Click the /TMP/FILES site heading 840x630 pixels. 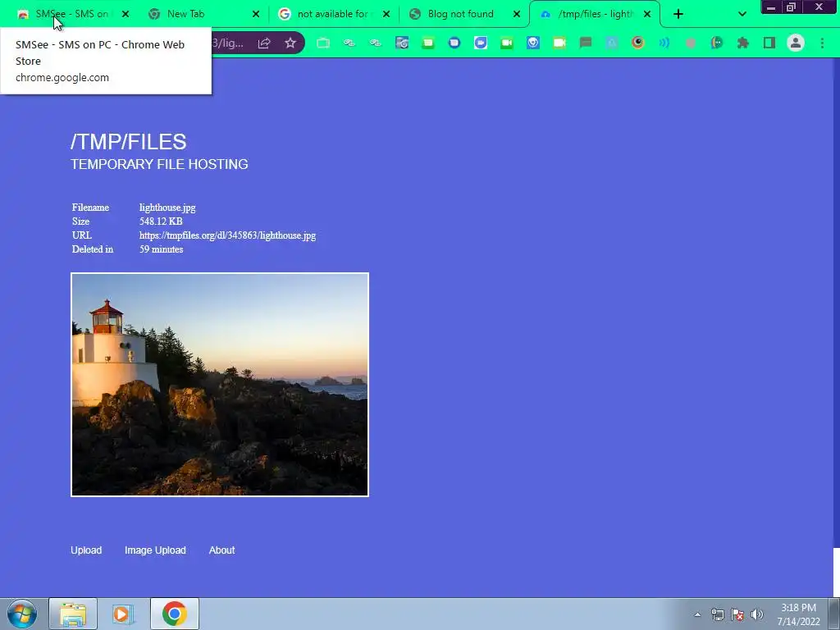[x=129, y=142]
